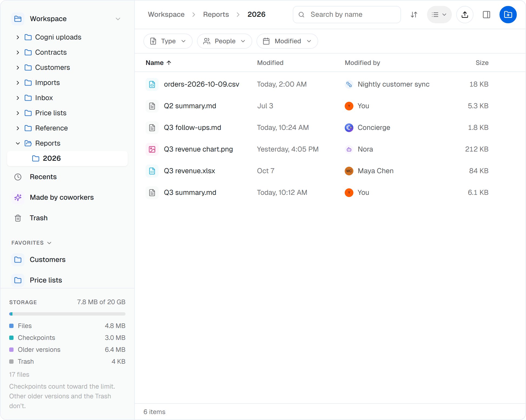
Task: Open the Inbox folder in the tree
Action: (x=67, y=98)
